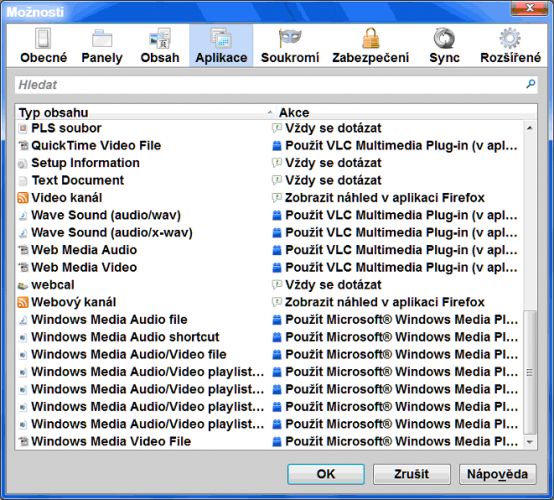Screen dimensions: 554x500
Task: Open action for Webový kanál row
Action: (x=378, y=302)
